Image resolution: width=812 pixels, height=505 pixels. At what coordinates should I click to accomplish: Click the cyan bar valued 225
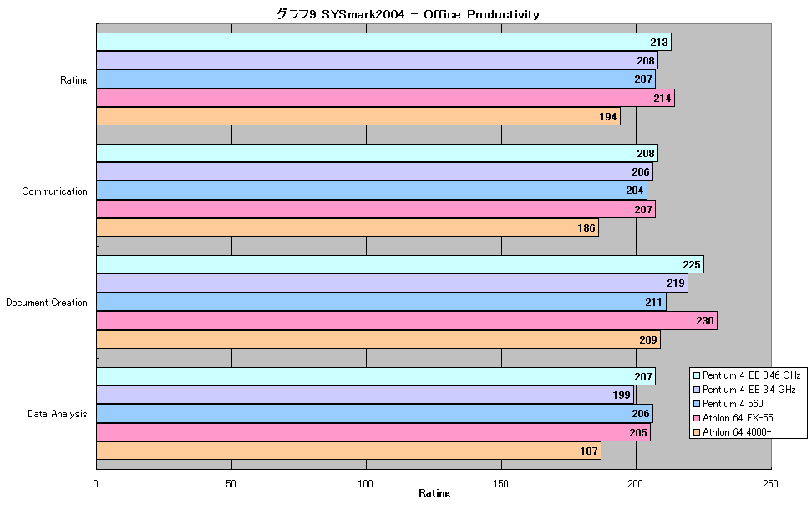tap(400, 264)
